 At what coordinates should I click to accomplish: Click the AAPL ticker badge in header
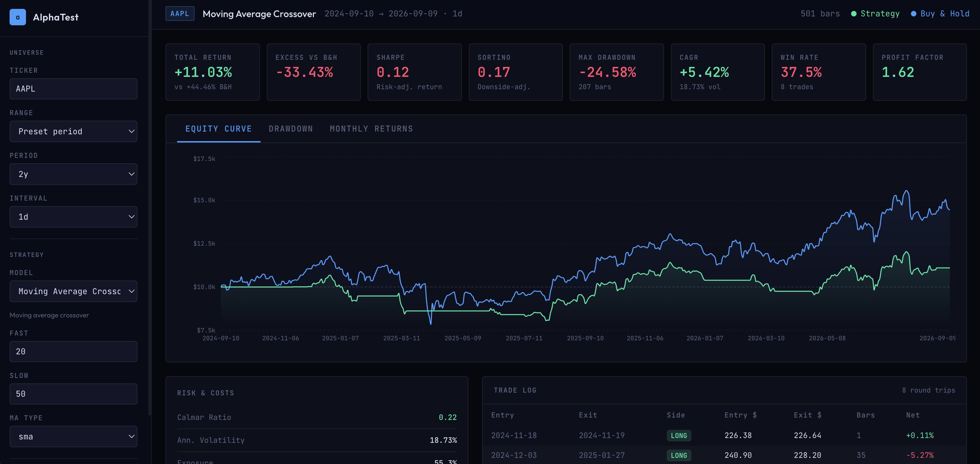tap(180, 14)
